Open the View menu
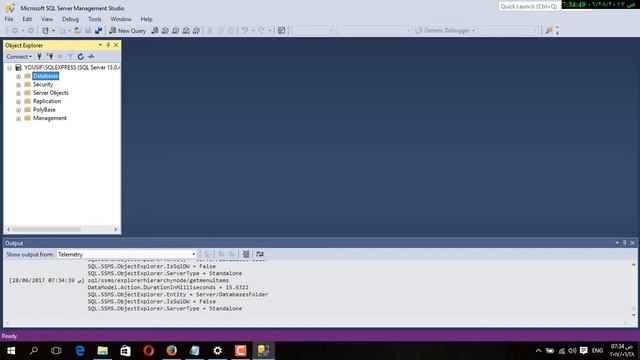 coord(47,19)
